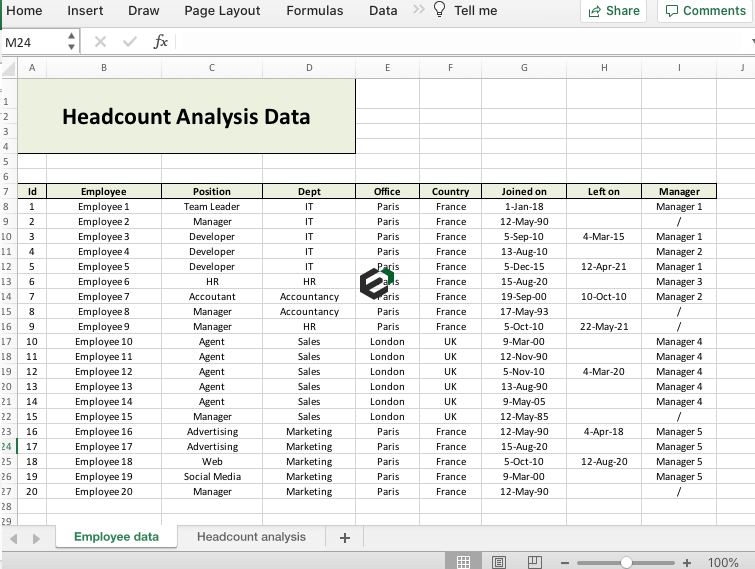Screen dimensions: 755x569
Task: Click the Tell me lightbulb icon
Action: click(x=439, y=11)
